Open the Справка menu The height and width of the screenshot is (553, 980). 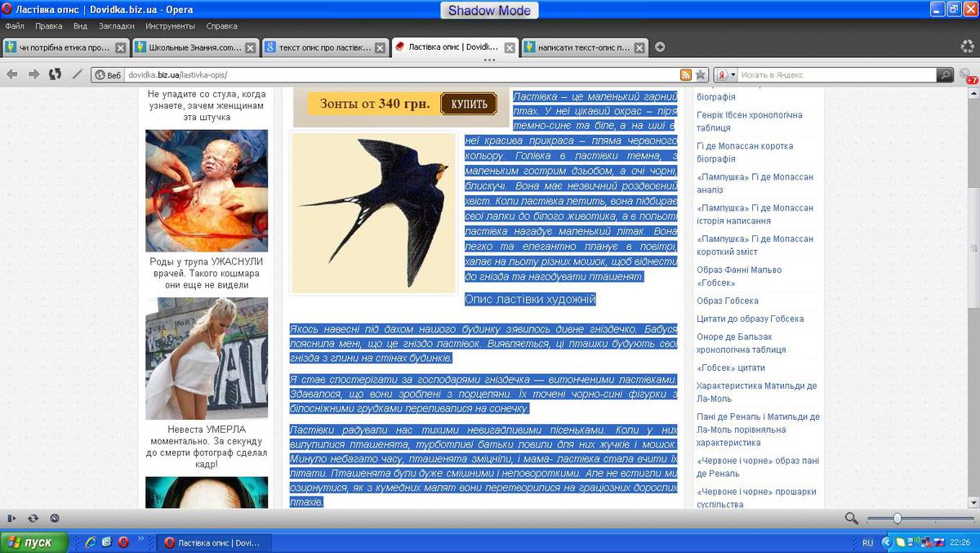[222, 26]
